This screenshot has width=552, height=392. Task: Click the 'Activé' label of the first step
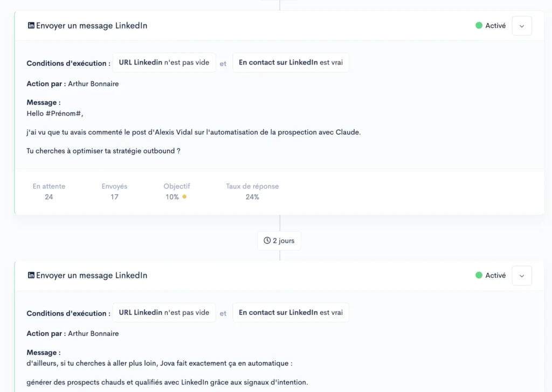point(495,26)
